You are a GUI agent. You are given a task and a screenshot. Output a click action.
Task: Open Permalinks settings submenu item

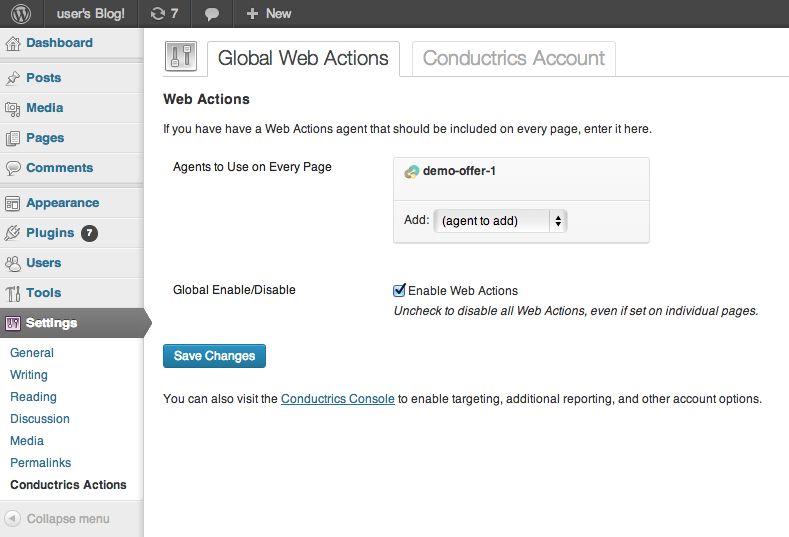click(40, 463)
